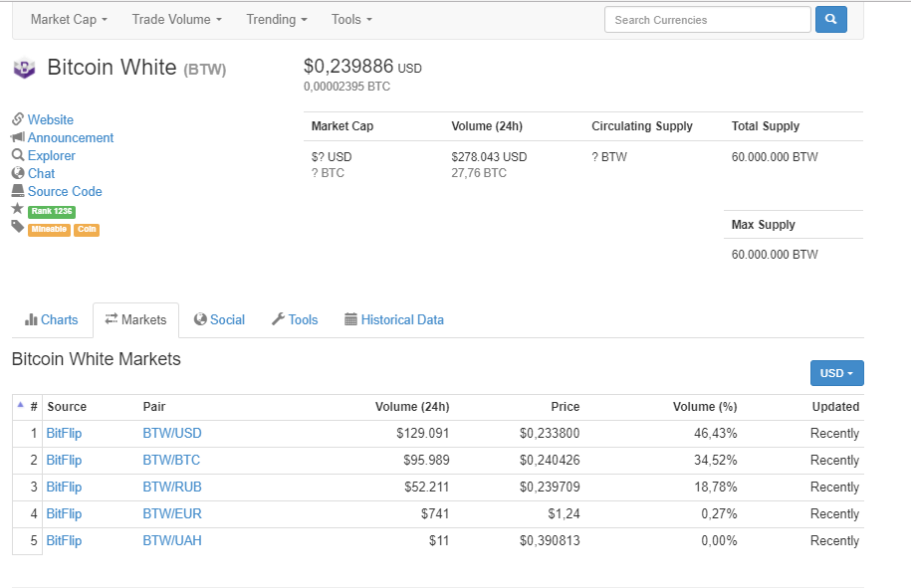Click the orange Mineable tag badge
The image size is (911, 588).
pos(49,230)
